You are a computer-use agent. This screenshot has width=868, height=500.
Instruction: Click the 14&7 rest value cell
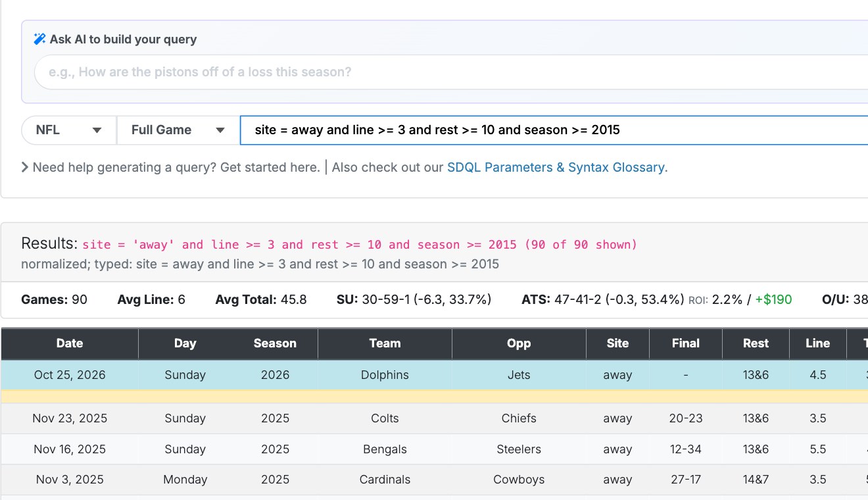coord(756,480)
